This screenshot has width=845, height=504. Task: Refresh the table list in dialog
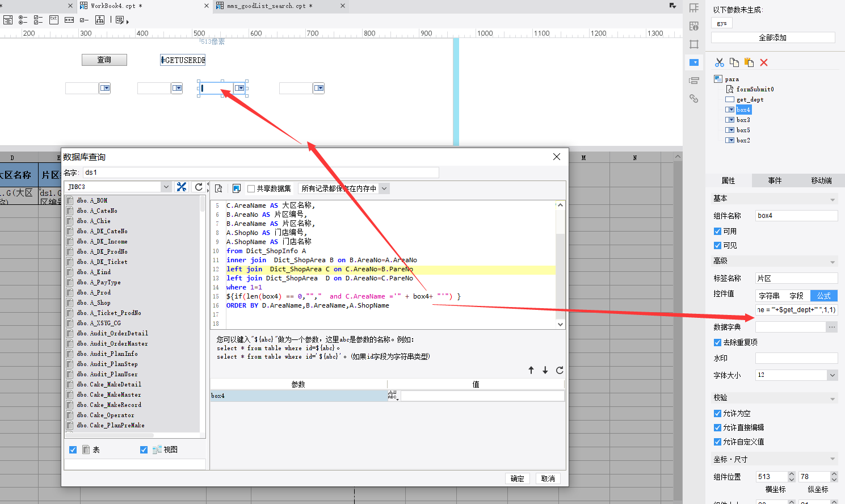tap(199, 187)
